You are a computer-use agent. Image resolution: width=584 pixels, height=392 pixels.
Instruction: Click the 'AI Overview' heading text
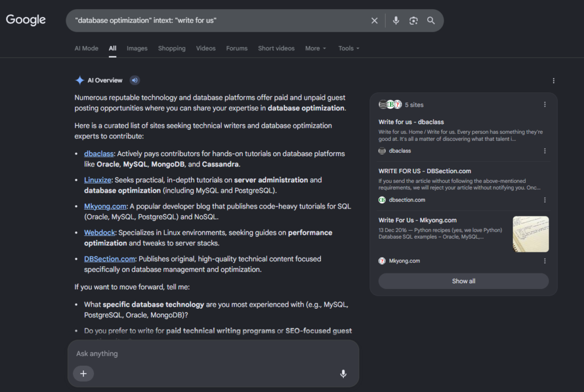pos(105,80)
